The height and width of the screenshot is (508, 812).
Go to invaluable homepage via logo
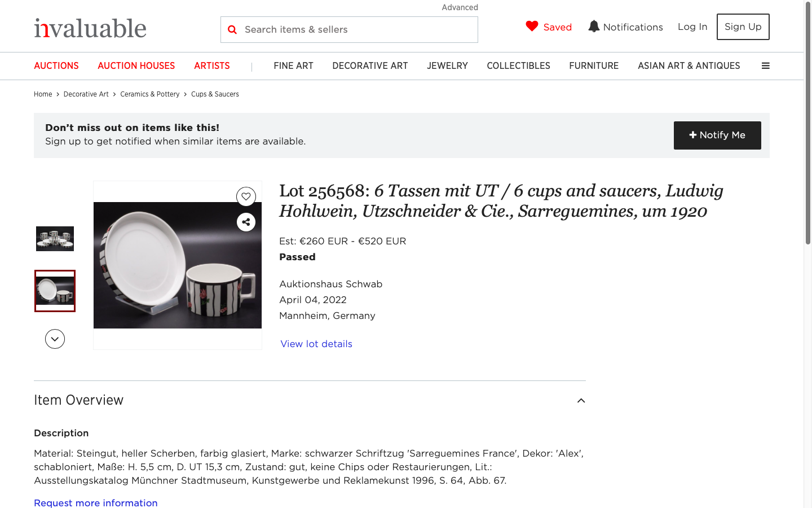point(90,28)
